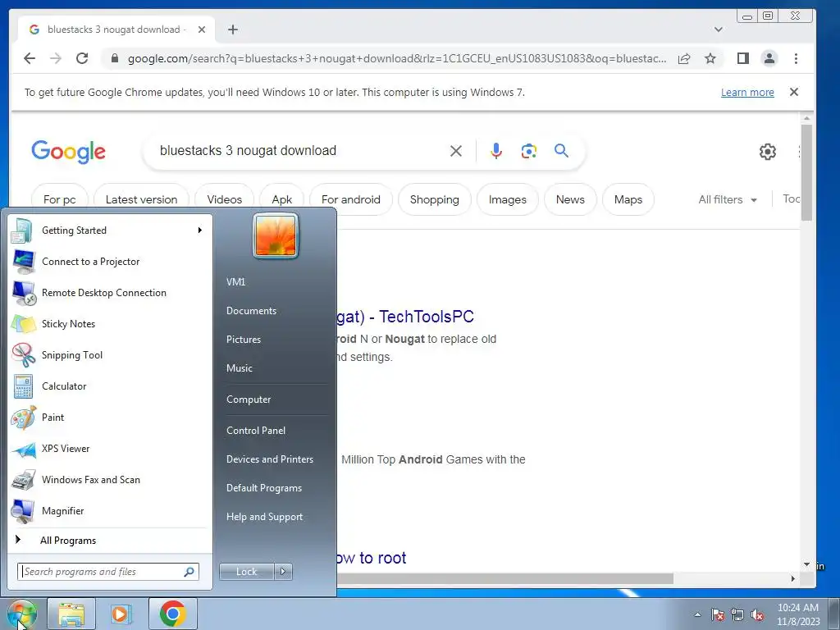The image size is (840, 630).
Task: Open Computer from Start menu
Action: click(x=274, y=399)
